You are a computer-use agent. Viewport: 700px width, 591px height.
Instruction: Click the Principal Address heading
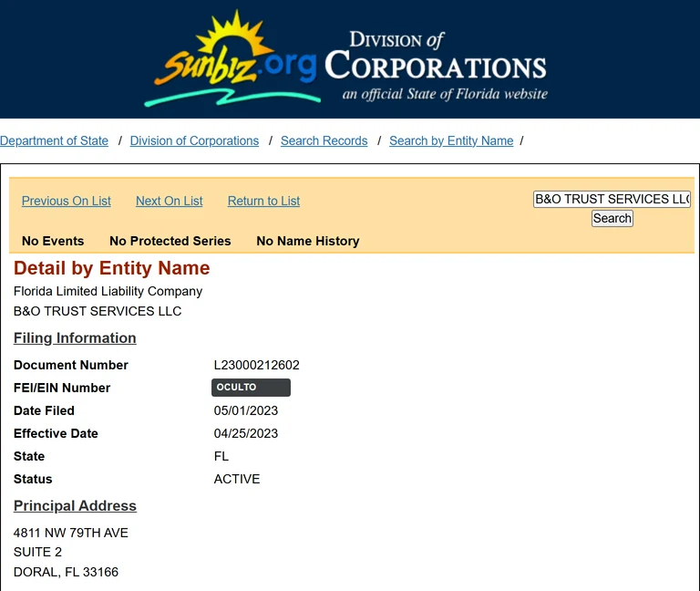click(75, 505)
